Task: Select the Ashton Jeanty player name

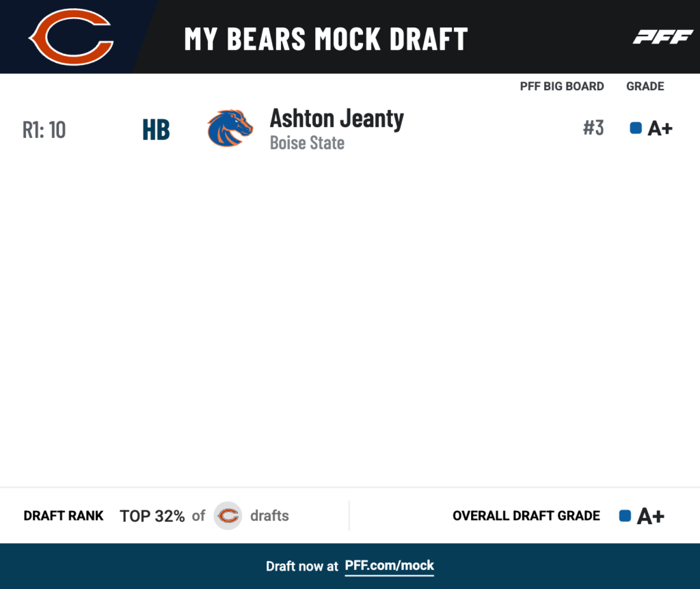Action: 336,119
